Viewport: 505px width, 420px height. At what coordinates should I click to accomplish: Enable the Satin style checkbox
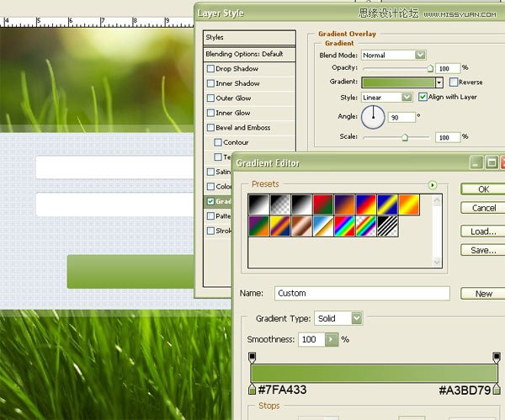(210, 172)
